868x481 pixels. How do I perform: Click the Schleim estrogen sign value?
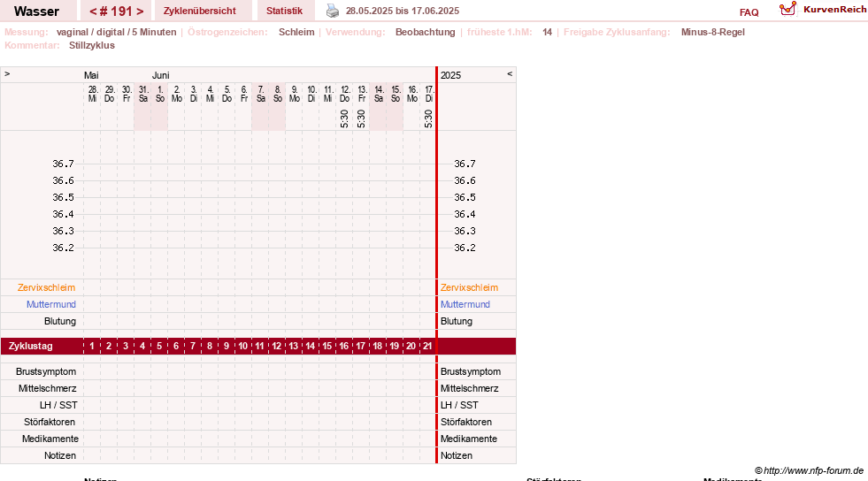(296, 32)
